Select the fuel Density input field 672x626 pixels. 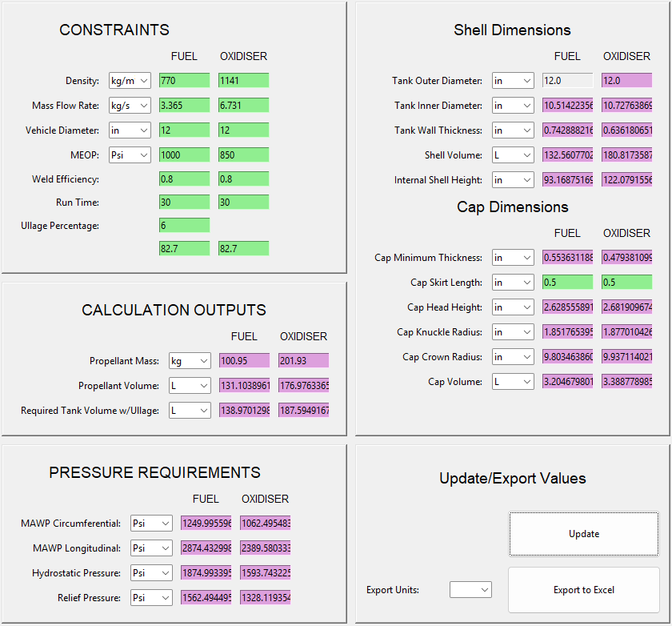click(184, 81)
